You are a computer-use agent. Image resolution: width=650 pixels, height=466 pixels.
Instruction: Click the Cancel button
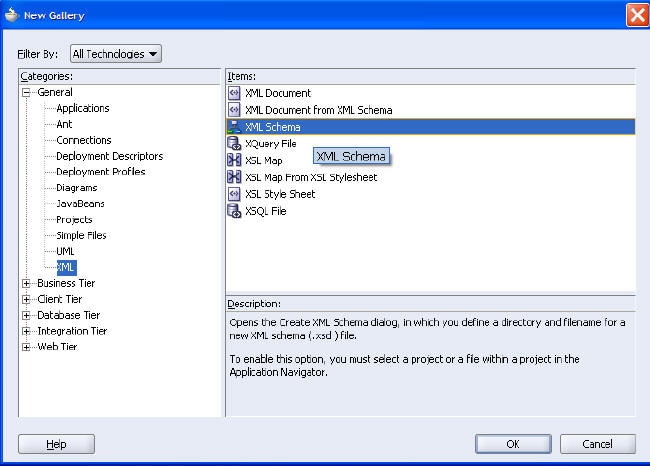click(597, 444)
